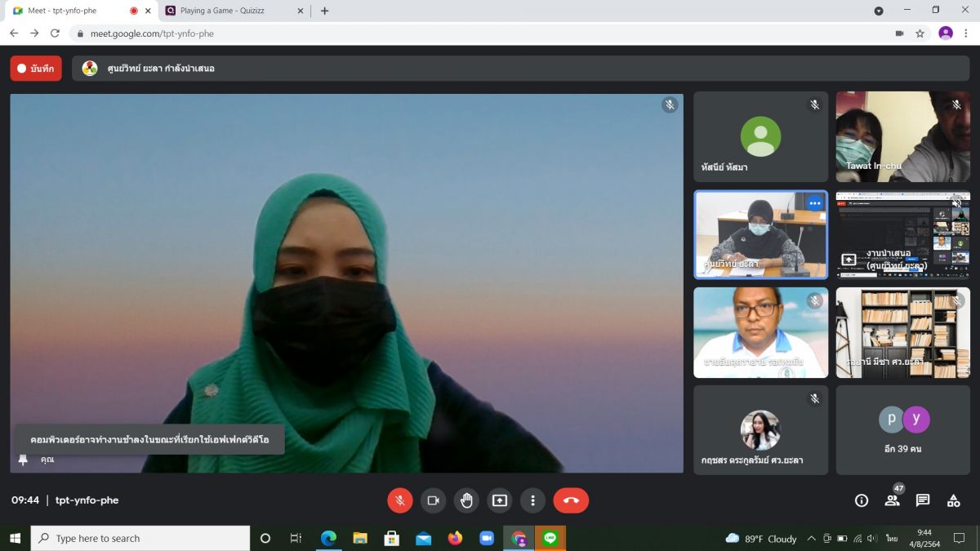Leave the call with red hang-up button

(x=571, y=500)
